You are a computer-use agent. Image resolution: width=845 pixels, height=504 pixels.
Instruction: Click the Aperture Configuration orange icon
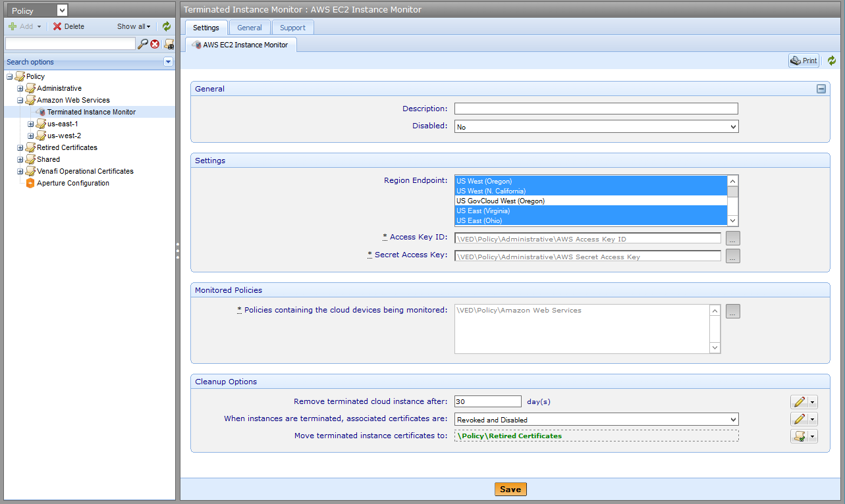[30, 183]
